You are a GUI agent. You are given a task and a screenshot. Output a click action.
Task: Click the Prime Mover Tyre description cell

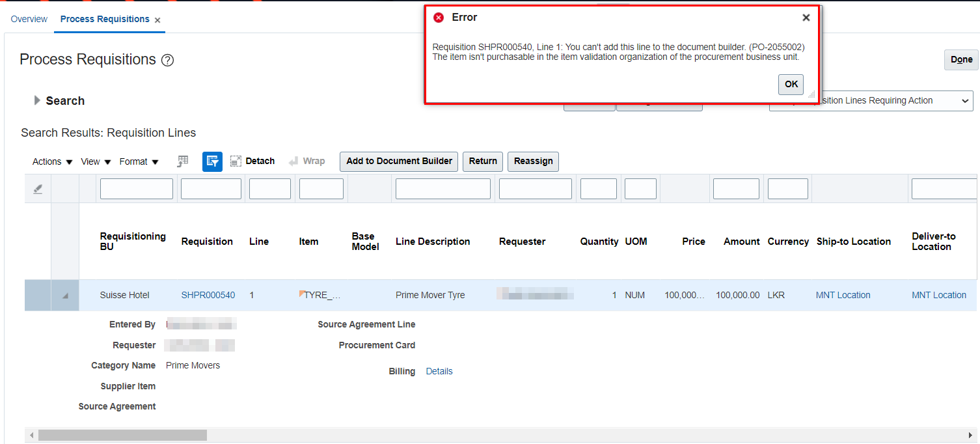[x=430, y=295]
